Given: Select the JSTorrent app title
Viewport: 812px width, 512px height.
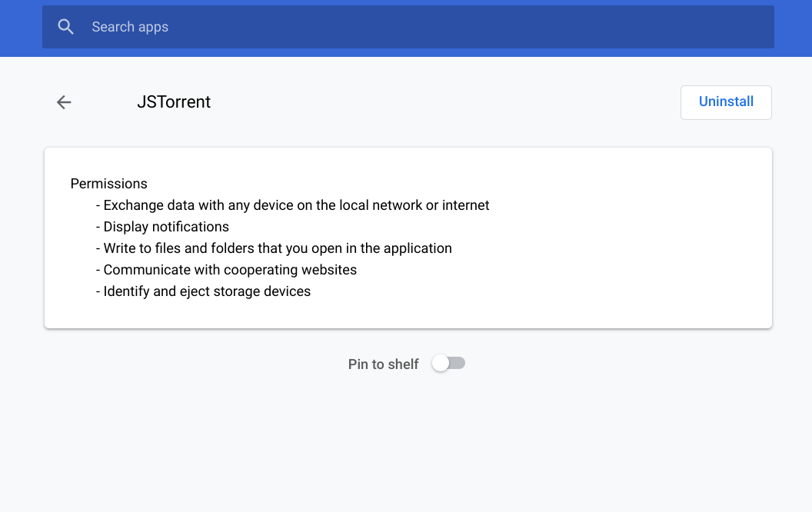Looking at the screenshot, I should (174, 102).
